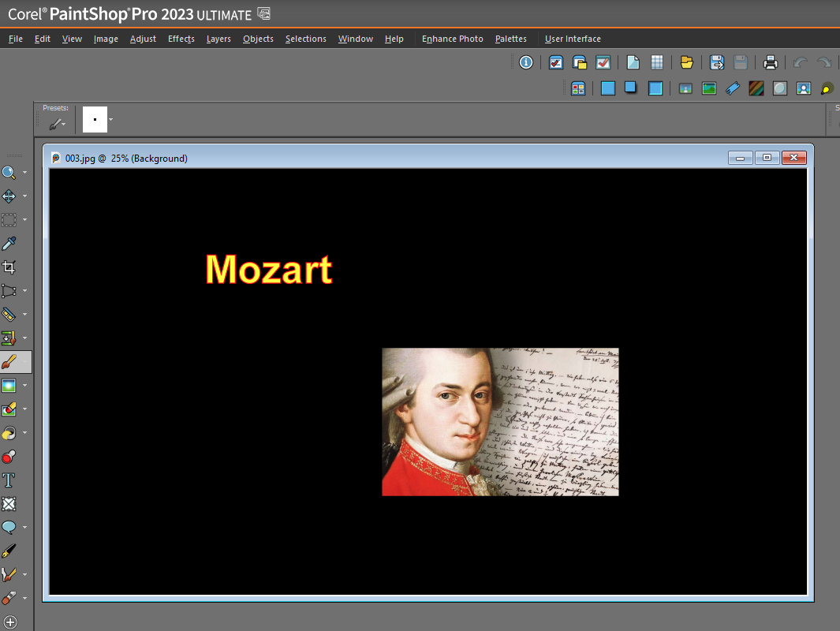840x631 pixels.
Task: Click the Save As disk icon
Action: 716,63
